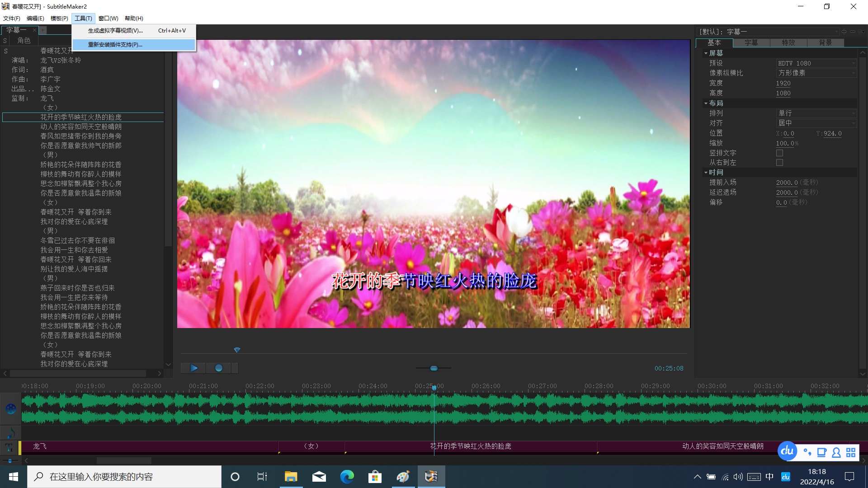Open the 像素纵横比 dropdown
Screen dimensions: 868x488
click(x=816, y=73)
